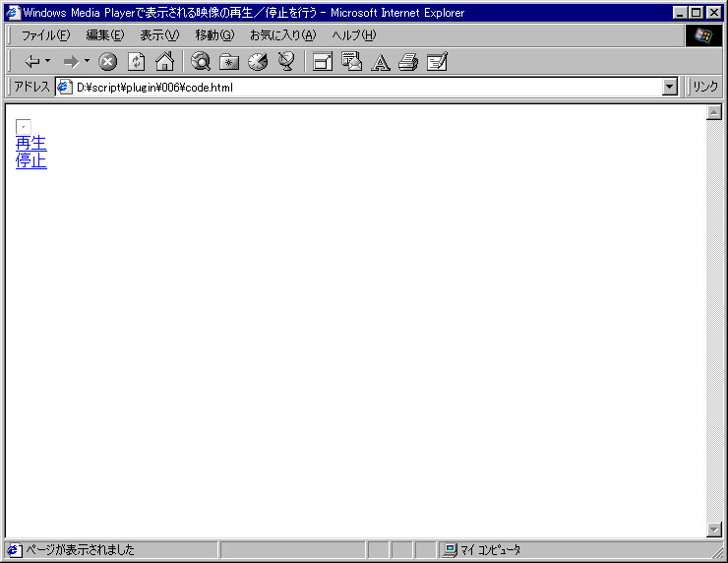Screen dimensions: 728x563
Task: Expand the address bar dropdown arrow
Action: pos(669,87)
